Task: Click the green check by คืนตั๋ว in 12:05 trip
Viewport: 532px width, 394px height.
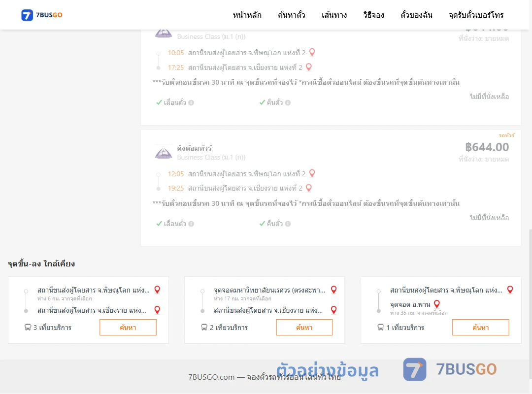Action: [262, 224]
